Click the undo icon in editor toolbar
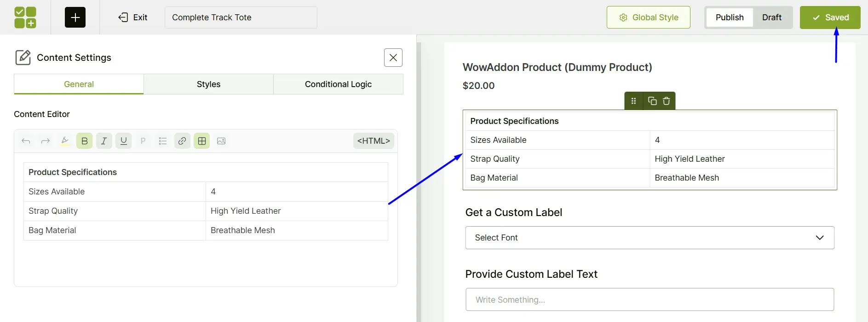868x322 pixels. pos(26,141)
